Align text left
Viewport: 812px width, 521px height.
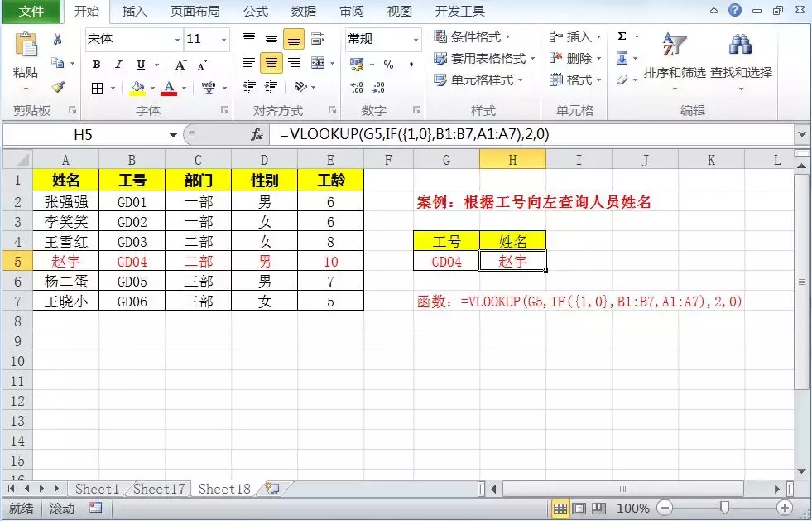click(x=249, y=63)
